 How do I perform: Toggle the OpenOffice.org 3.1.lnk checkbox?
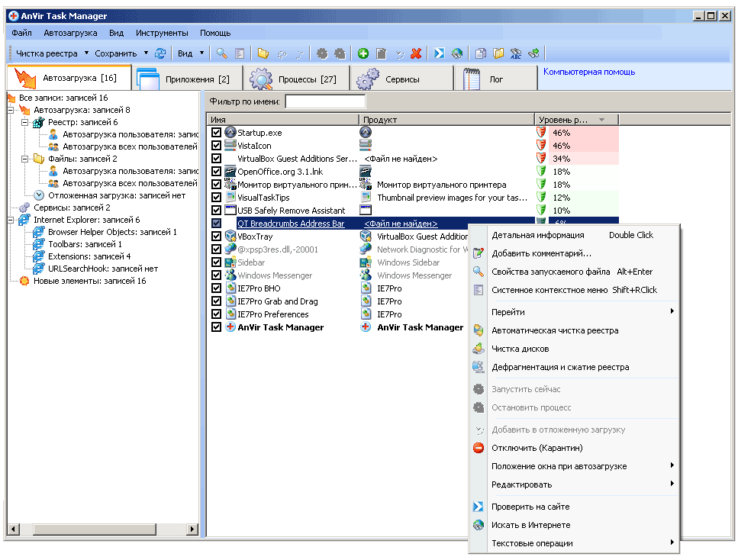(x=216, y=172)
